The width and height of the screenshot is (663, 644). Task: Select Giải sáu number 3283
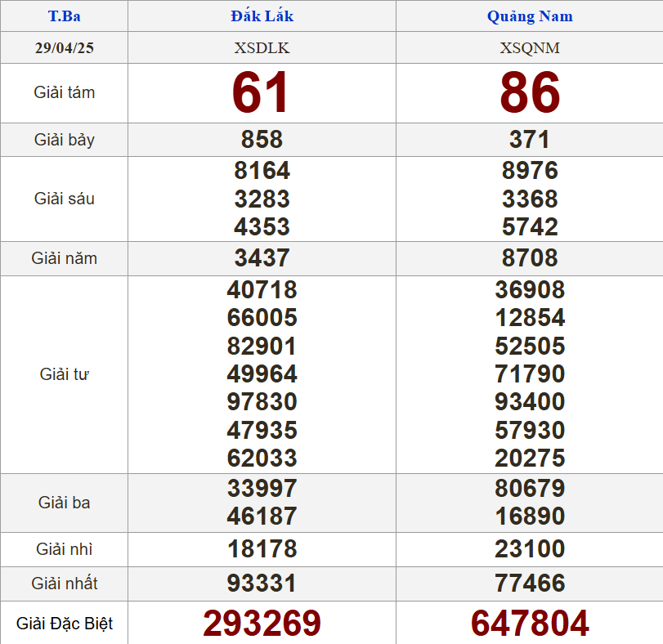(x=262, y=199)
